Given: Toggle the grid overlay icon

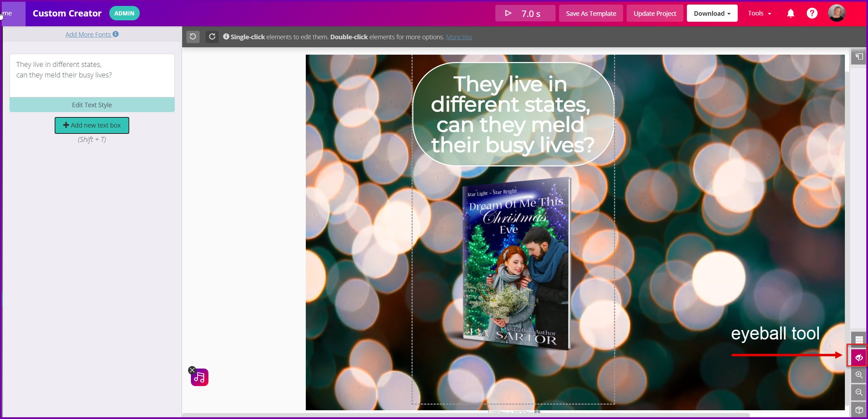Looking at the screenshot, I should click(859, 339).
